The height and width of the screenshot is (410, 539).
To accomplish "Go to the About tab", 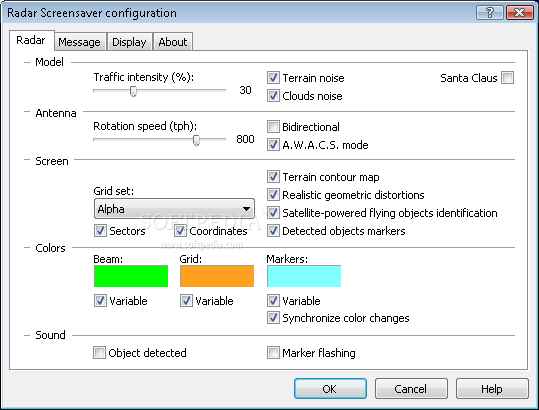I will coord(173,42).
